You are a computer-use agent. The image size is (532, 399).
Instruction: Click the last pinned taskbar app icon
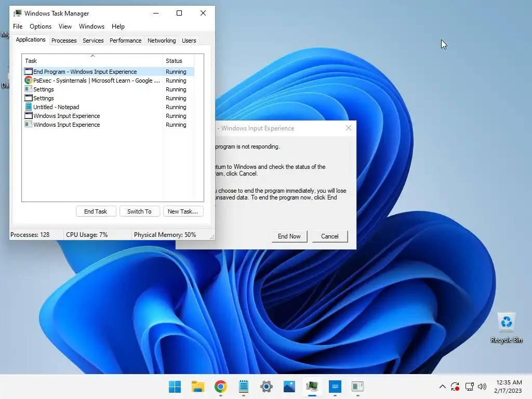click(x=357, y=387)
